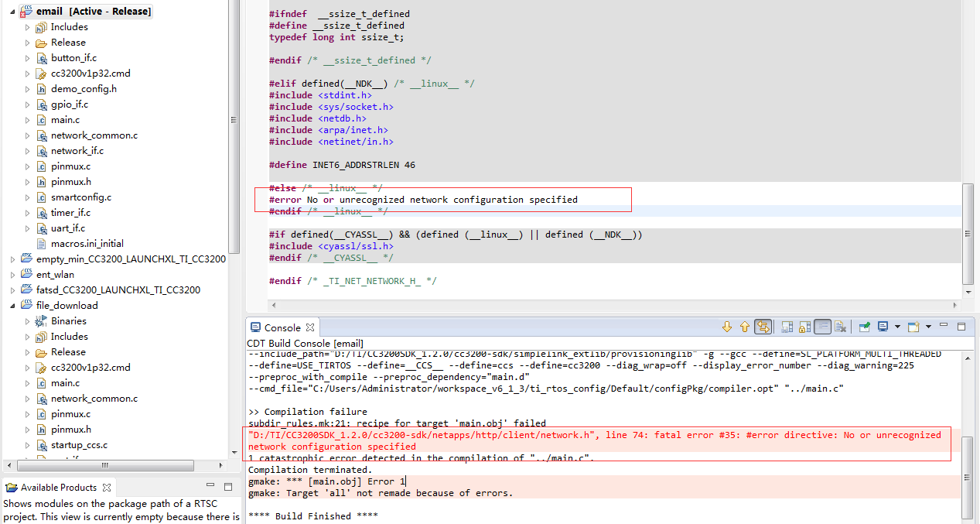Viewport: 980px width, 524px height.
Task: Click #define INET6_ADDRSTRLEN 46 line
Action: (x=342, y=165)
